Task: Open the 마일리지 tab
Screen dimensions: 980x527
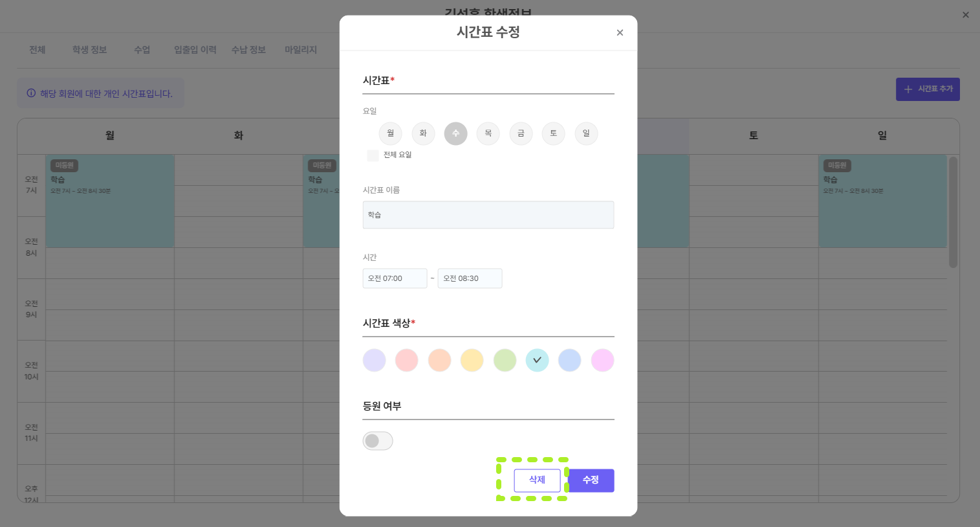Action: 301,50
